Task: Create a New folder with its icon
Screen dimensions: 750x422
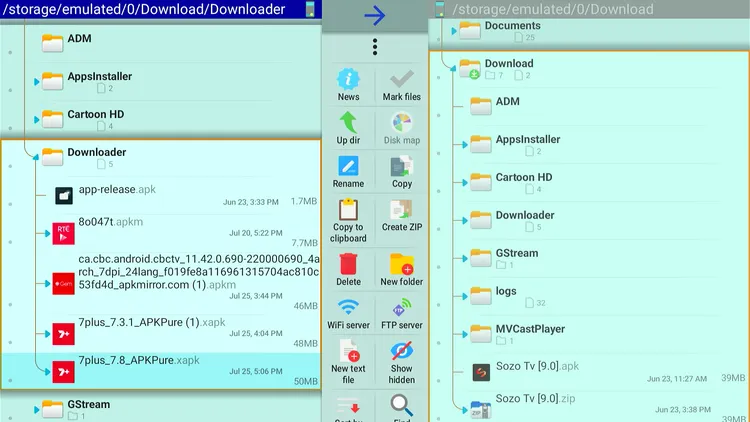Action: pos(402,264)
